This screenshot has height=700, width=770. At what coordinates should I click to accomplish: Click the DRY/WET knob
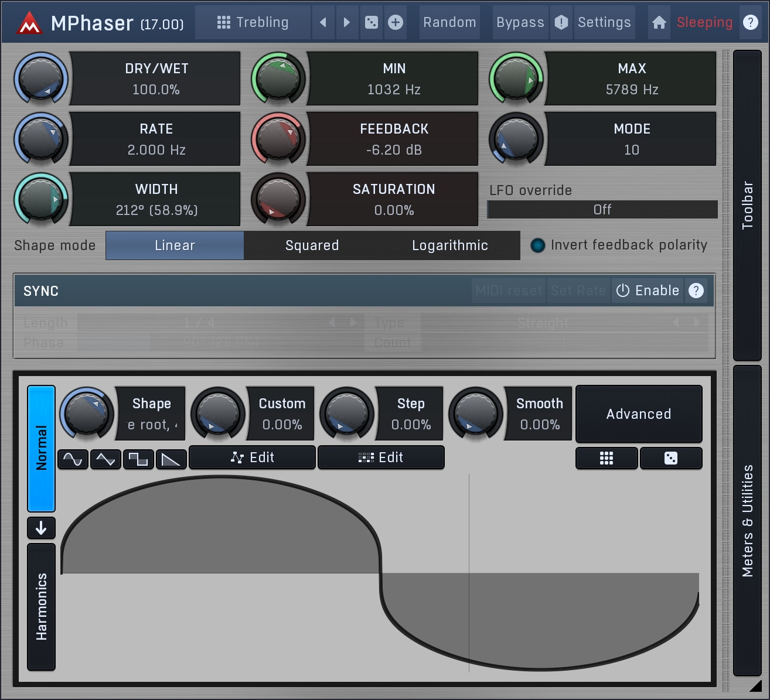tap(41, 78)
